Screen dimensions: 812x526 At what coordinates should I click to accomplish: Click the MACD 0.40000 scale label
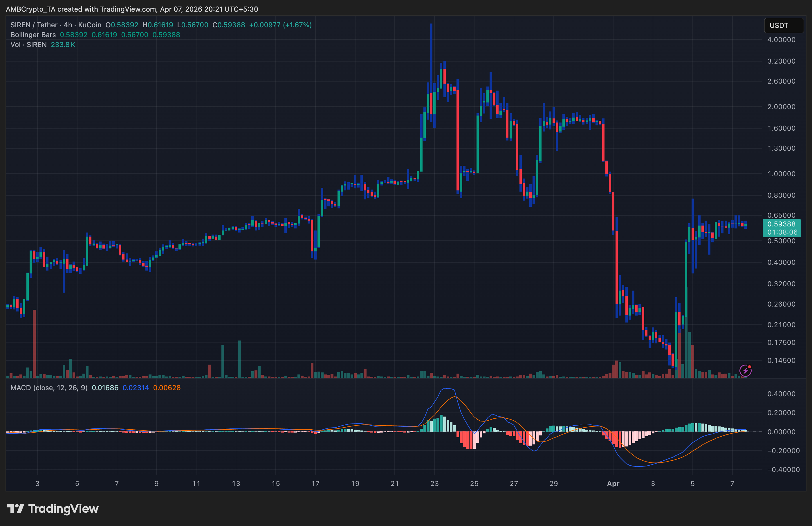tap(781, 394)
